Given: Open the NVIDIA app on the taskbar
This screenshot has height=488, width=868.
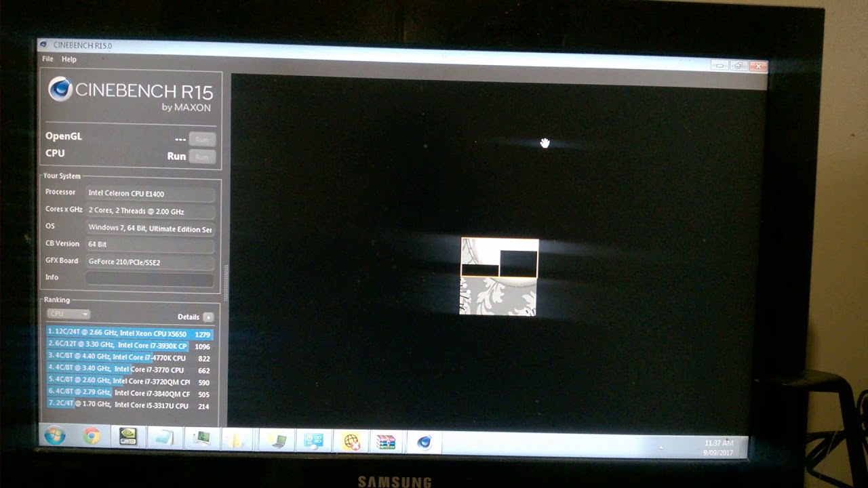Looking at the screenshot, I should [127, 438].
